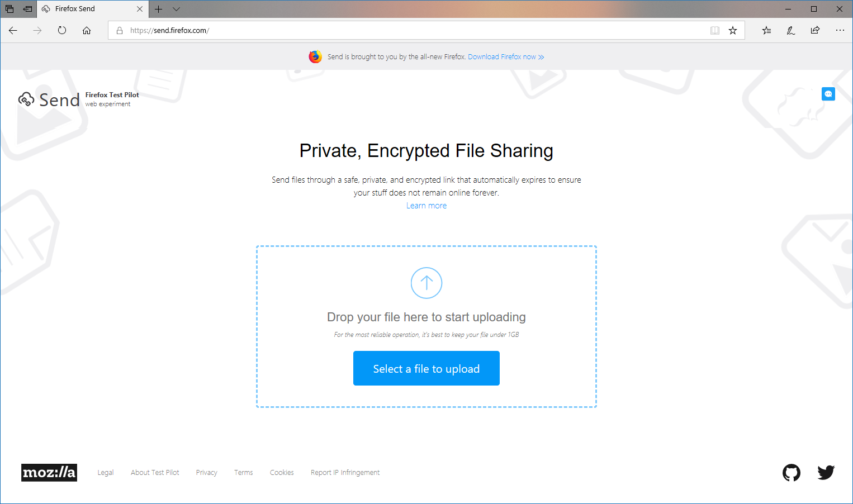Open Report IP Infringement footer link

coord(345,473)
